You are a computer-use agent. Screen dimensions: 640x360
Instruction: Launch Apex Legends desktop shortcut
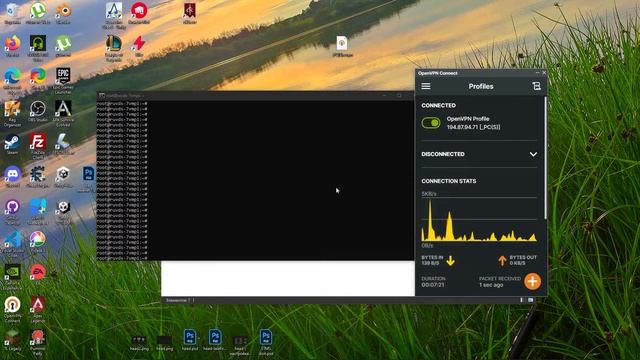point(38,309)
